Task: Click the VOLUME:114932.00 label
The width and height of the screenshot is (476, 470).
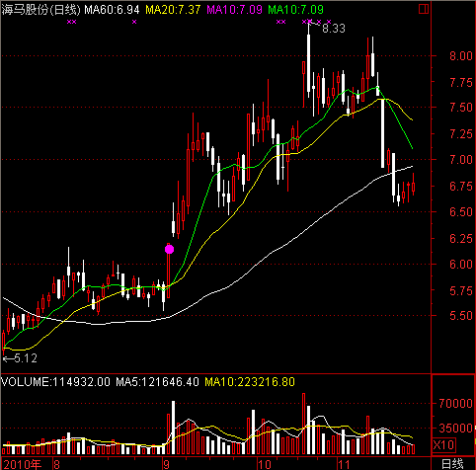Action: (55, 382)
